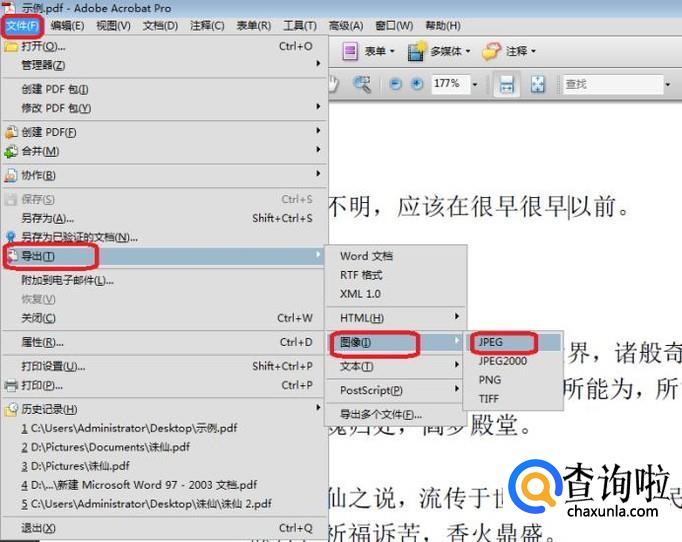
Task: Click the Comment toolbar icon
Action: click(491, 51)
